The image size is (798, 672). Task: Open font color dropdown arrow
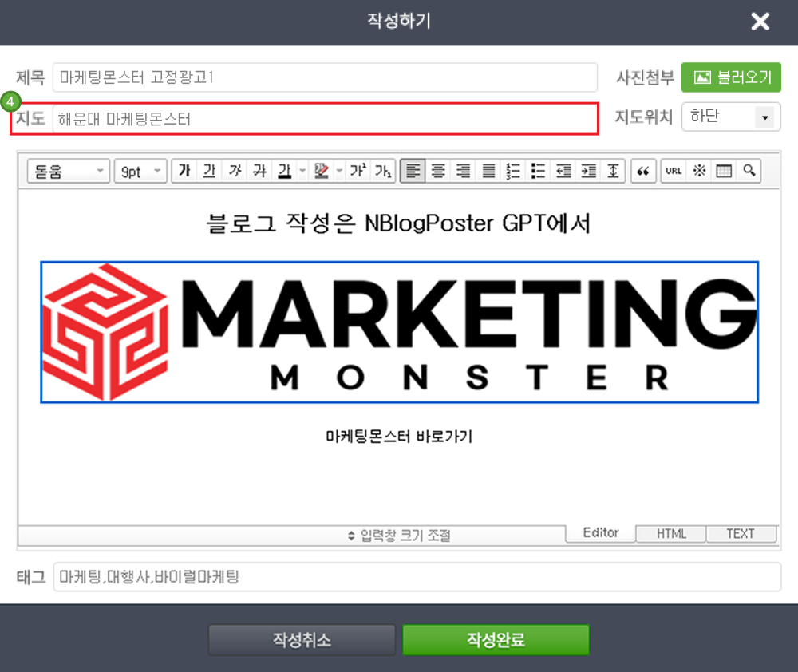[302, 171]
